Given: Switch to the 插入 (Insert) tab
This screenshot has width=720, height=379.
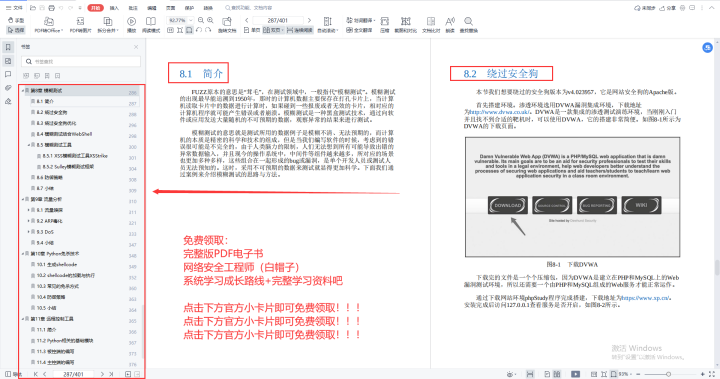Looking at the screenshot, I should 114,8.
